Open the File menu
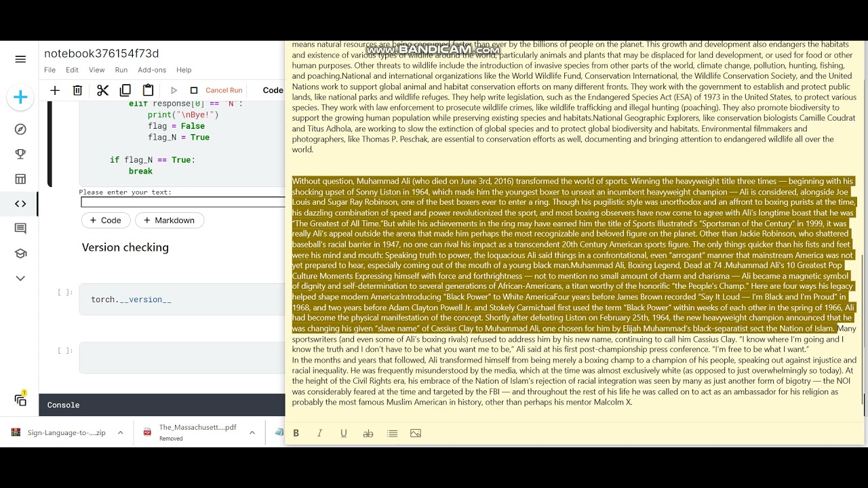This screenshot has height=488, width=868. 50,70
